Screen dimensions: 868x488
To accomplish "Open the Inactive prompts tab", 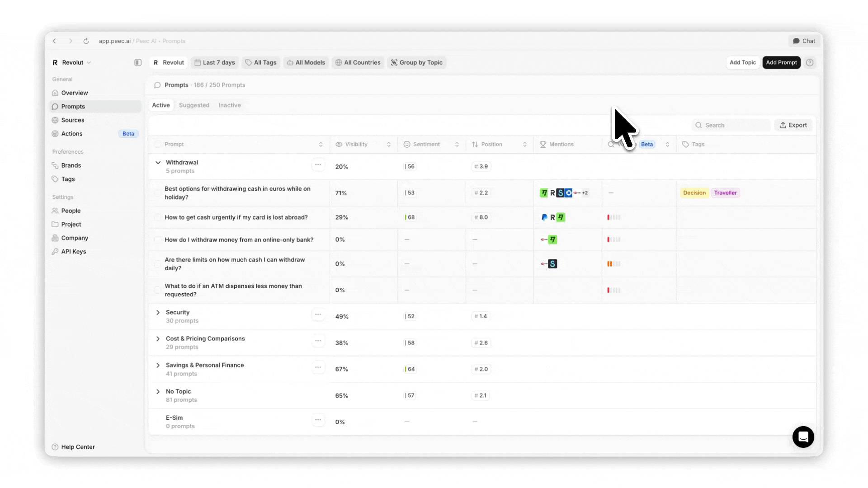I will (x=229, y=105).
